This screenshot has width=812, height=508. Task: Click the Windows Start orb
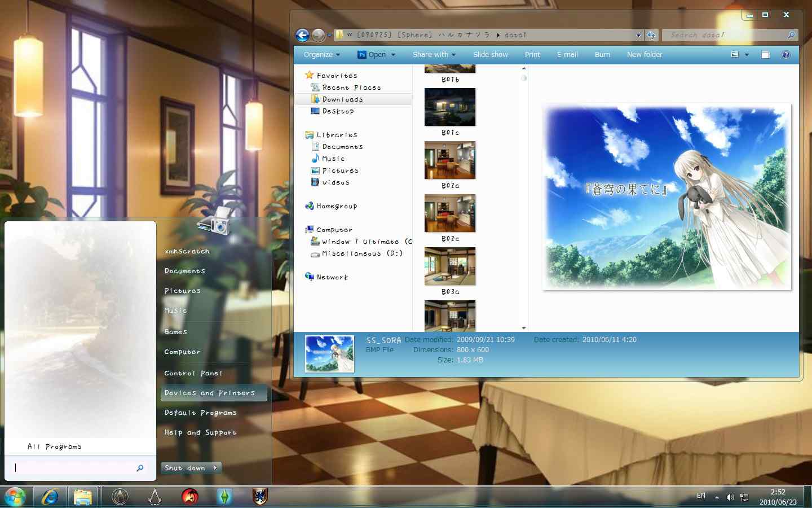(x=15, y=497)
